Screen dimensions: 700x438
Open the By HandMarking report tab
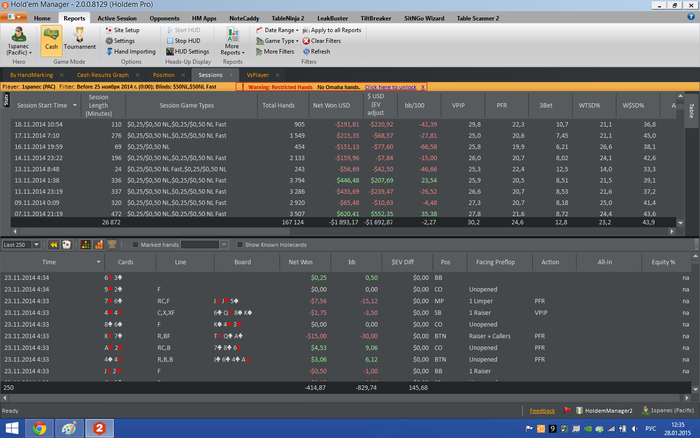[x=31, y=75]
